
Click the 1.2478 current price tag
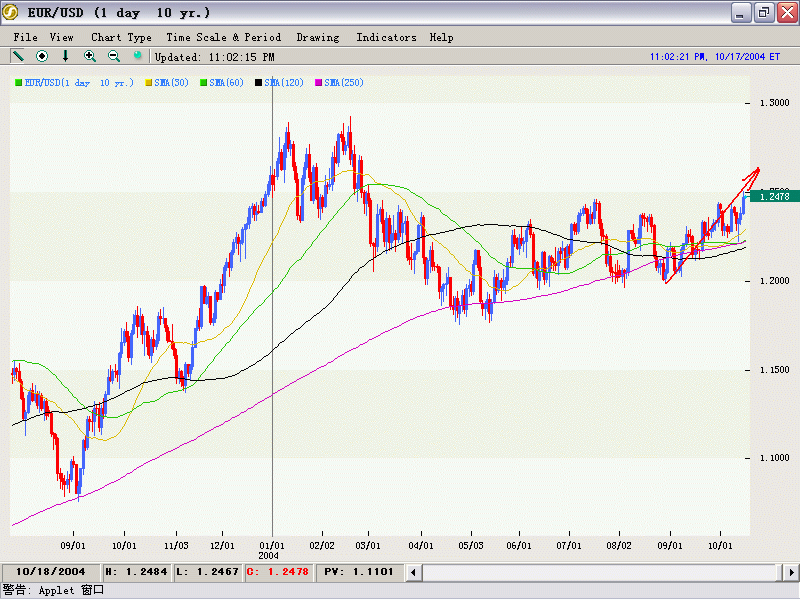click(773, 197)
